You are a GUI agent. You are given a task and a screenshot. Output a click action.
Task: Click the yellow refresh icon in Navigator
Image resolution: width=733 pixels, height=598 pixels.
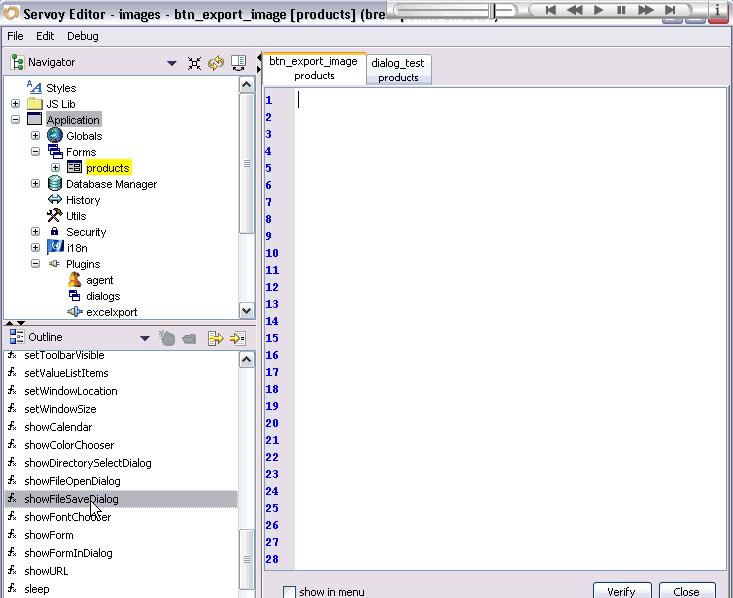(x=215, y=63)
